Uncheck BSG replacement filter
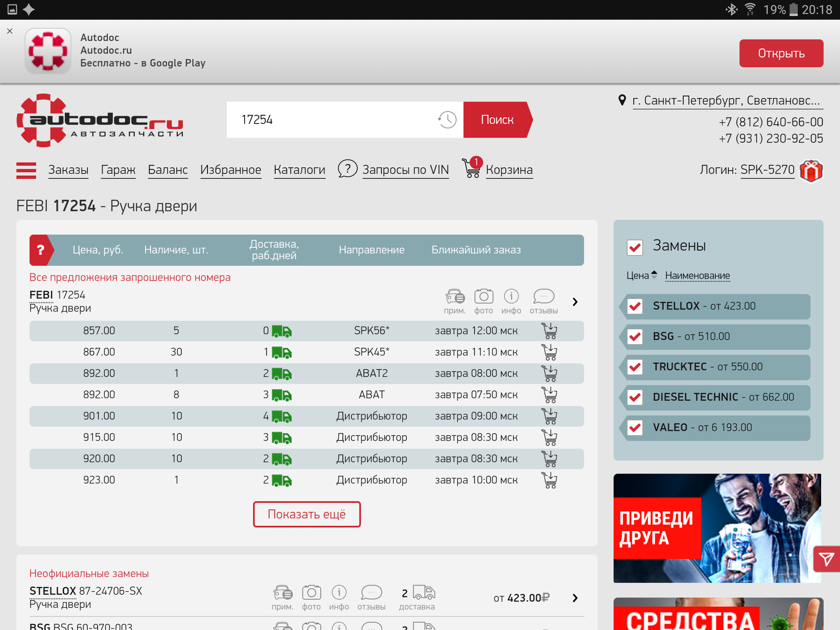Image resolution: width=840 pixels, height=630 pixels. (x=635, y=337)
